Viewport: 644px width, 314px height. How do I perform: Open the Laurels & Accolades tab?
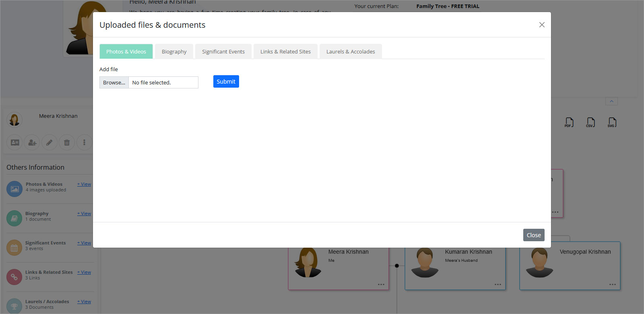pyautogui.click(x=350, y=51)
